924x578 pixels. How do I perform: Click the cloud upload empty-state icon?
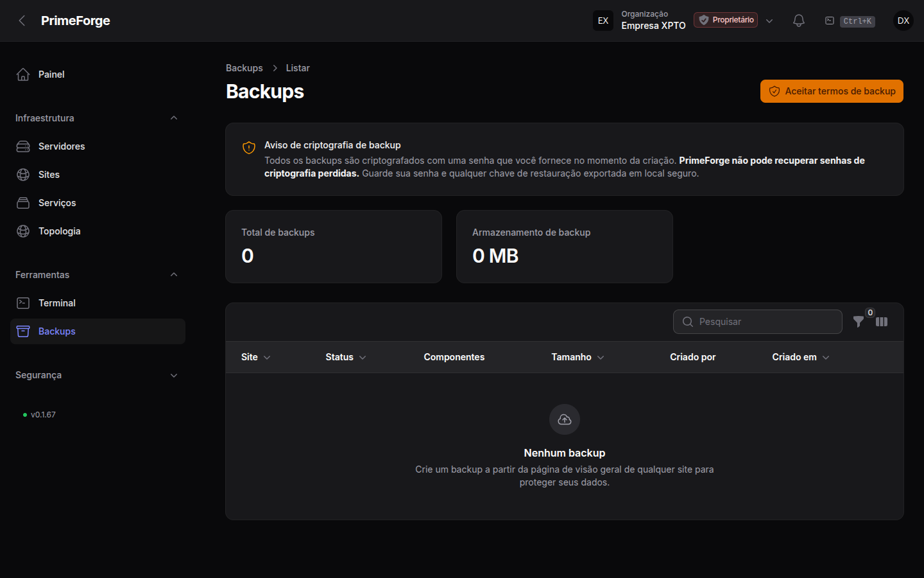565,419
